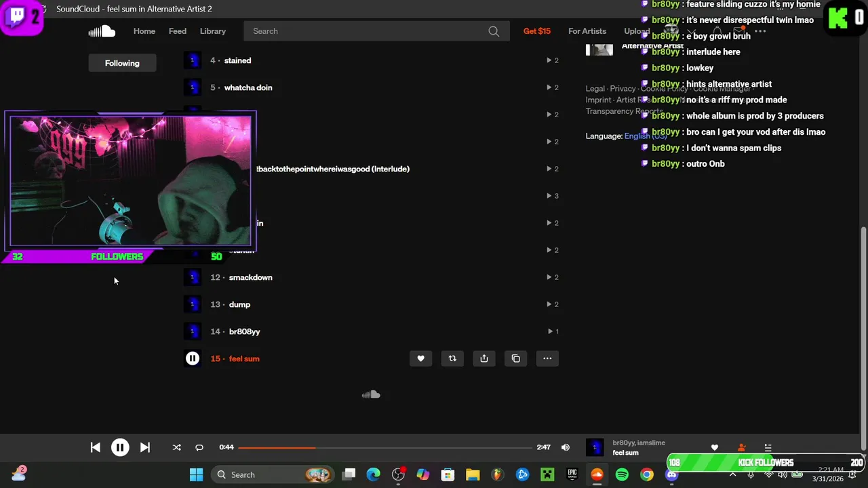Screen dimensions: 868x488
Task: Click the page vertical scrollbar
Action: 863,338
